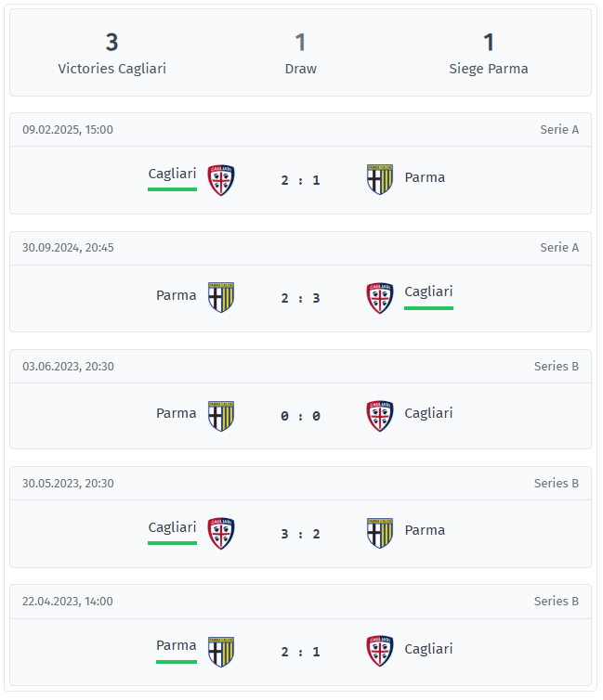
Task: Click Series B label of 03.06.2023 match
Action: [557, 366]
